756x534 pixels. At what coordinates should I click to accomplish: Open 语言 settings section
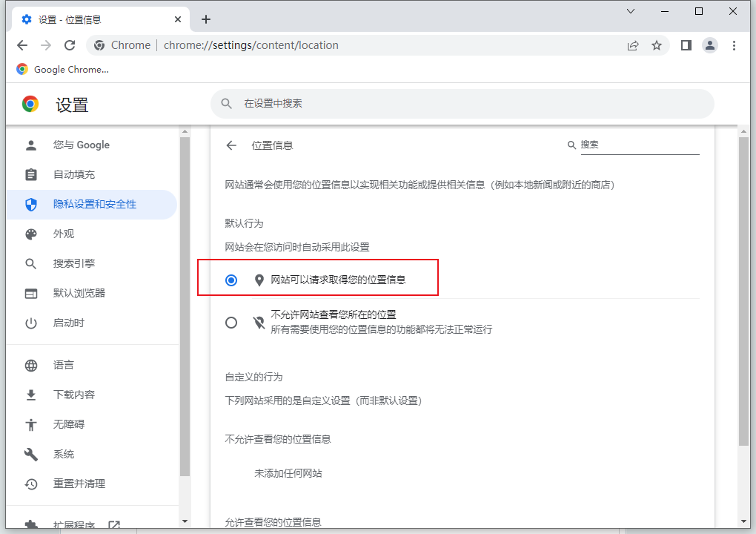click(92, 365)
